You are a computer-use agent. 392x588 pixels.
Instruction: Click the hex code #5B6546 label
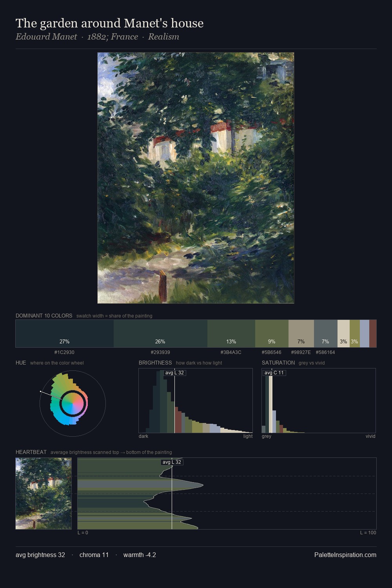271,352
